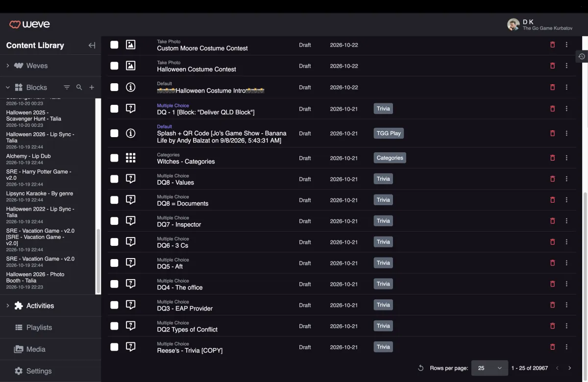This screenshot has height=382, width=588.
Task: Open more options for Halloween Costume Contest
Action: pyautogui.click(x=566, y=66)
